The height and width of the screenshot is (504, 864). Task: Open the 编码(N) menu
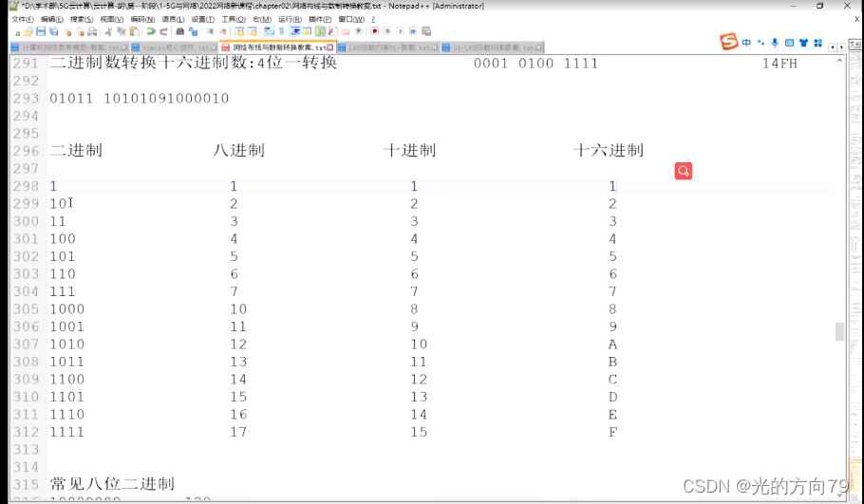(142, 19)
